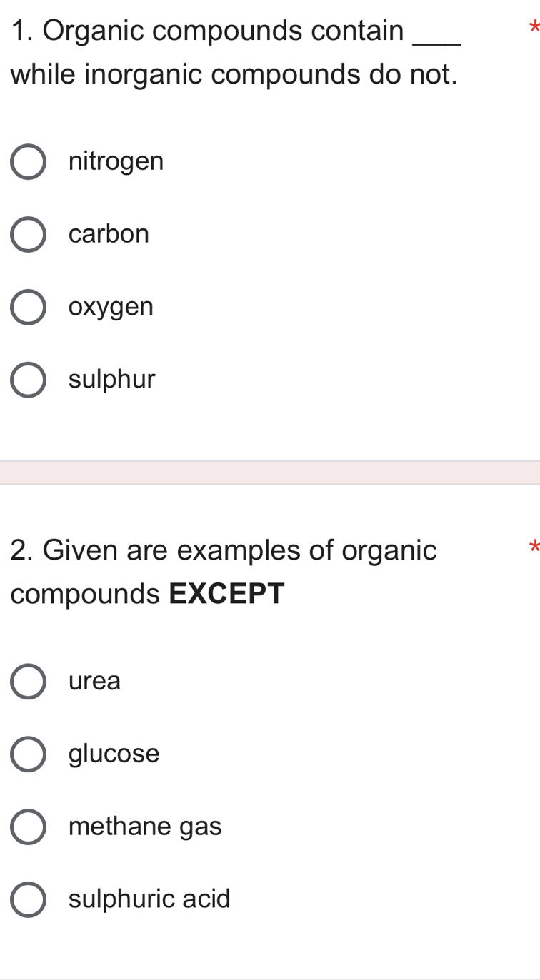The height and width of the screenshot is (980, 540).
Task: Click the 'sulphuric acid' label text
Action: pyautogui.click(x=150, y=899)
